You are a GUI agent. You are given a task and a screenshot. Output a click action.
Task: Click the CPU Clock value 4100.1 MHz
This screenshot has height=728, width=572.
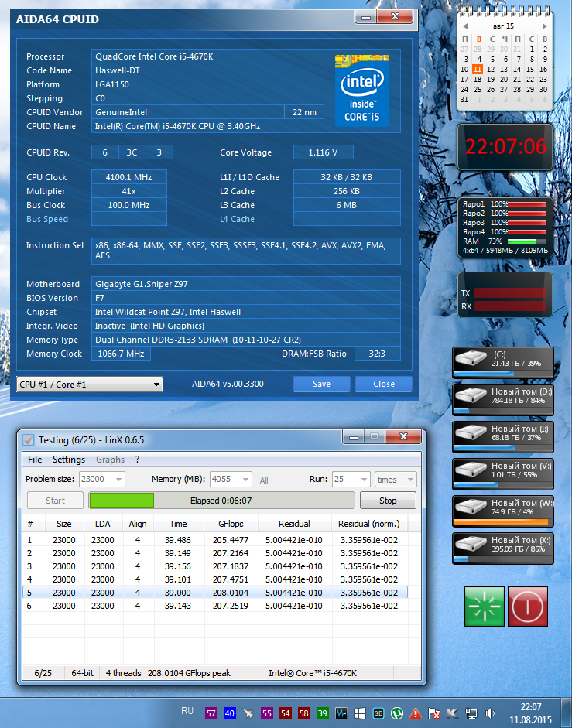tap(128, 177)
